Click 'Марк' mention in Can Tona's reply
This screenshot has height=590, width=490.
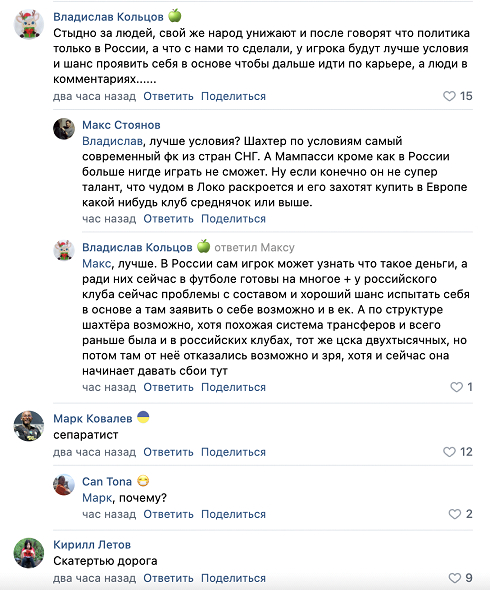97,498
